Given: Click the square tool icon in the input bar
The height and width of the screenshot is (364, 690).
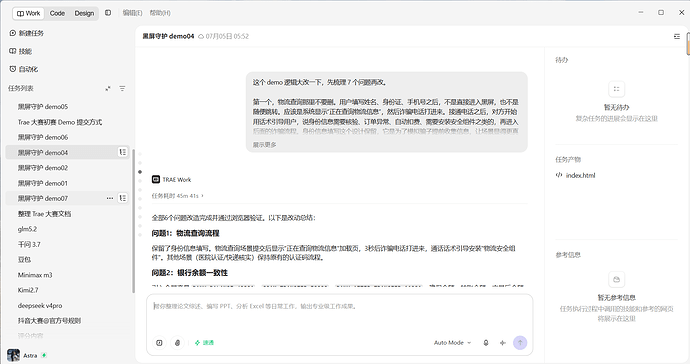Looking at the screenshot, I should (159, 342).
